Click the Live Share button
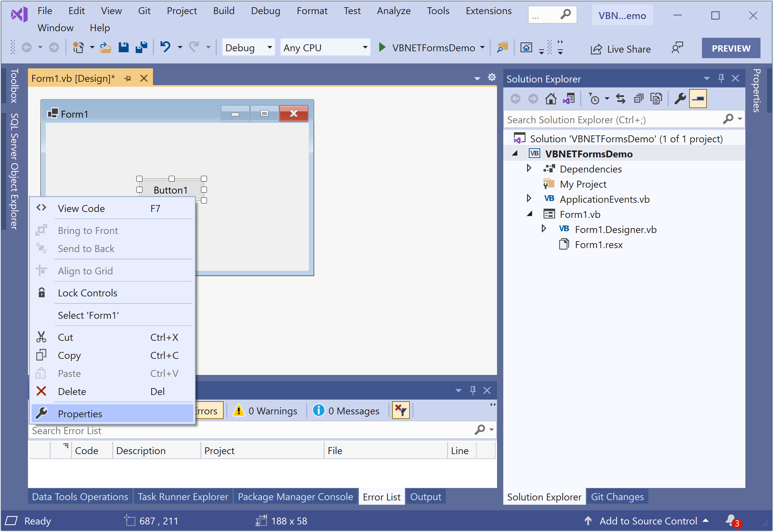This screenshot has height=532, width=773. (620, 49)
